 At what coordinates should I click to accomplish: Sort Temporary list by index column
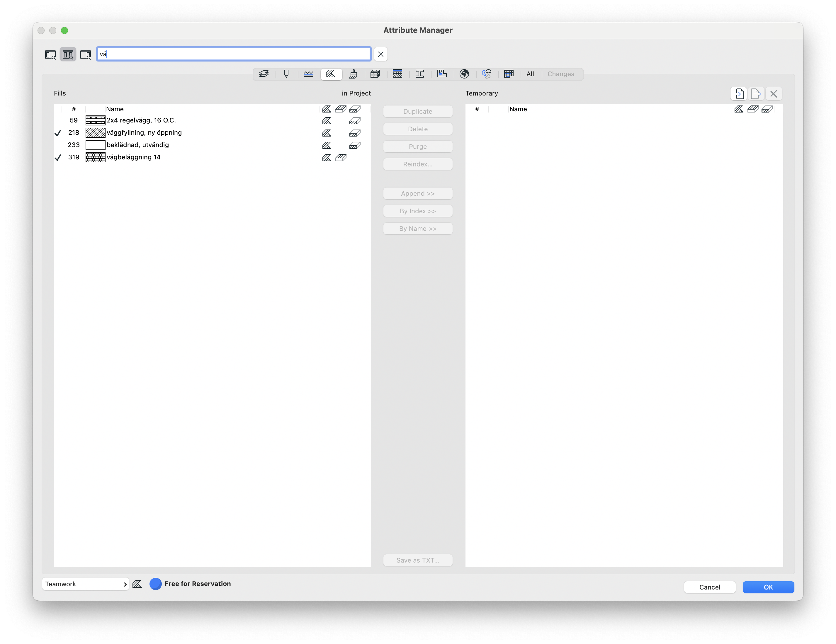[x=477, y=109]
